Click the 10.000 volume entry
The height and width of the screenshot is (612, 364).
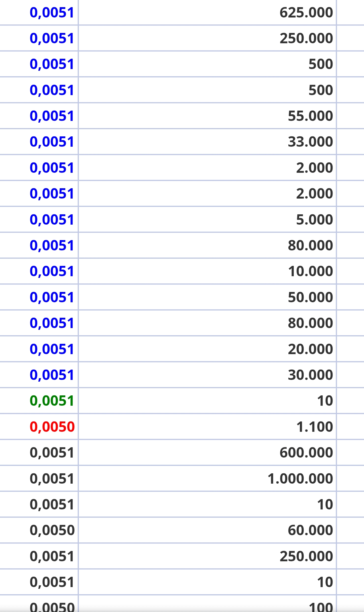pyautogui.click(x=310, y=271)
